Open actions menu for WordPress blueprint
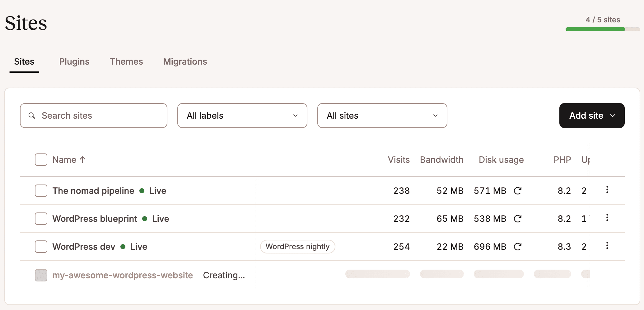The width and height of the screenshot is (644, 310). point(607,218)
